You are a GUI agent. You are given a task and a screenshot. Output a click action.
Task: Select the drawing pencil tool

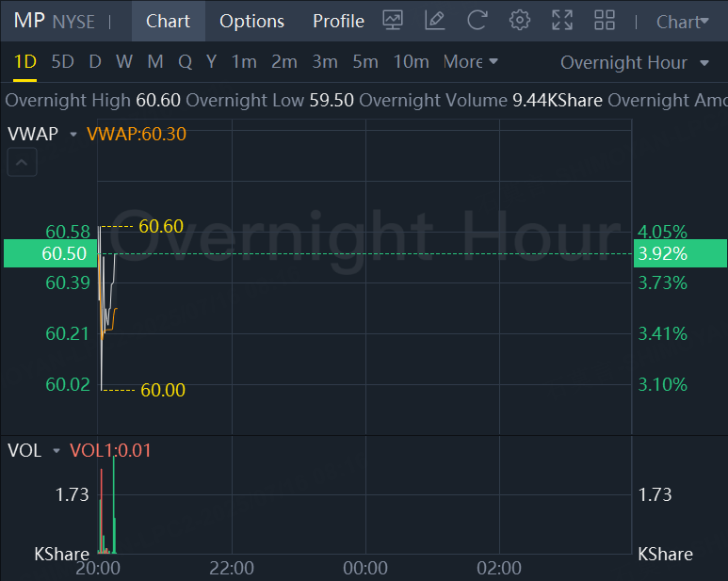(x=434, y=20)
